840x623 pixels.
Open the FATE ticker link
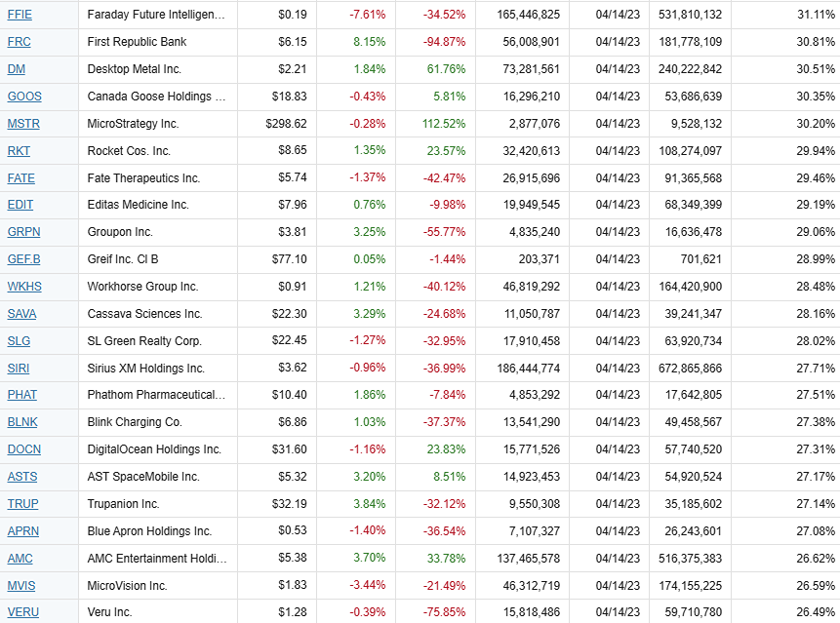pos(20,178)
